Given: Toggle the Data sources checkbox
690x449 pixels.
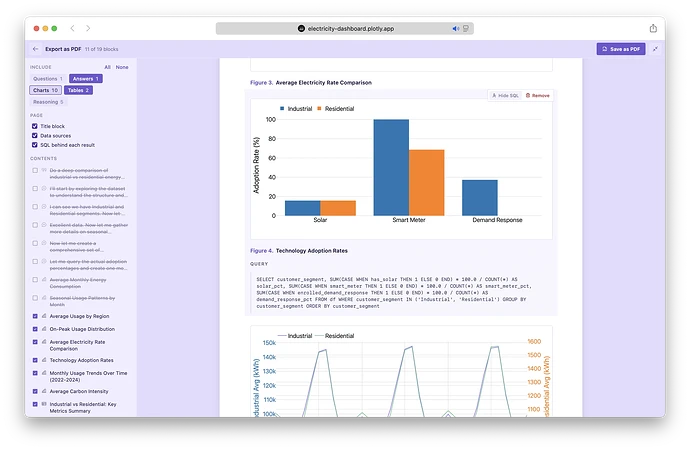Looking at the screenshot, I should 35,136.
